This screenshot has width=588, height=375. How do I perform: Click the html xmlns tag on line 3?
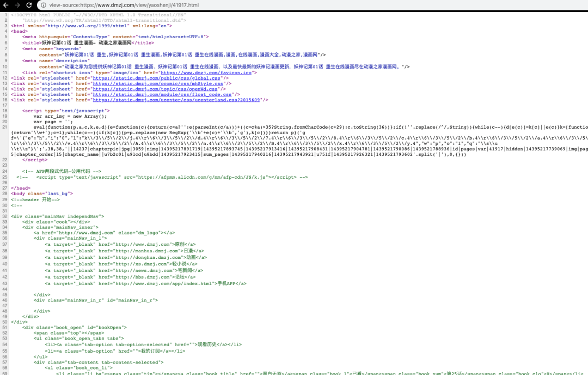[91, 26]
